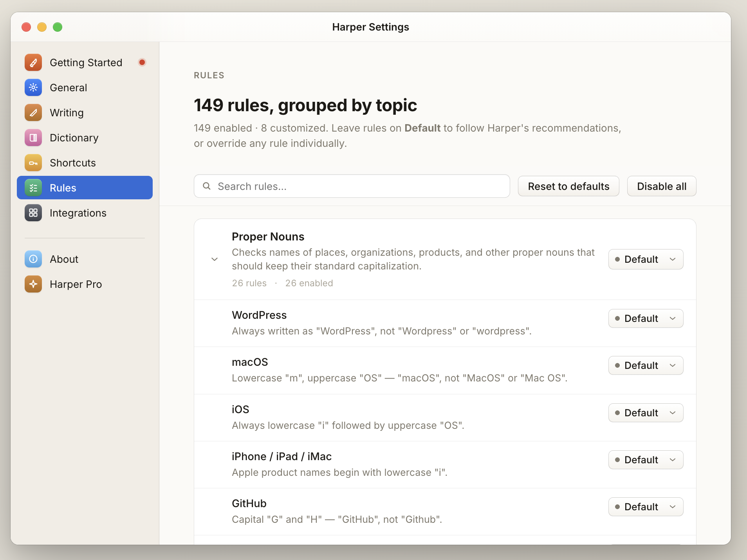Click the GitHub rule name
Screen dimensions: 747x560
coord(249,504)
